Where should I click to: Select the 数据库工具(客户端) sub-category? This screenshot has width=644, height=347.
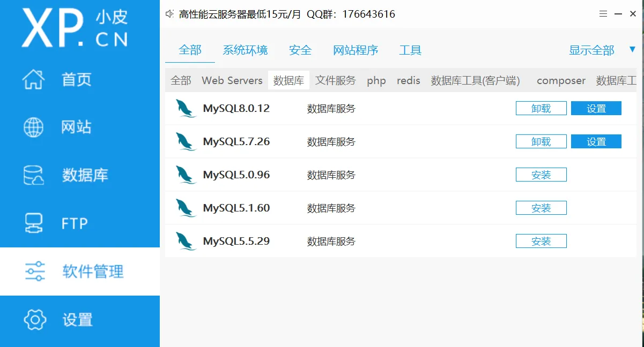[x=476, y=80]
